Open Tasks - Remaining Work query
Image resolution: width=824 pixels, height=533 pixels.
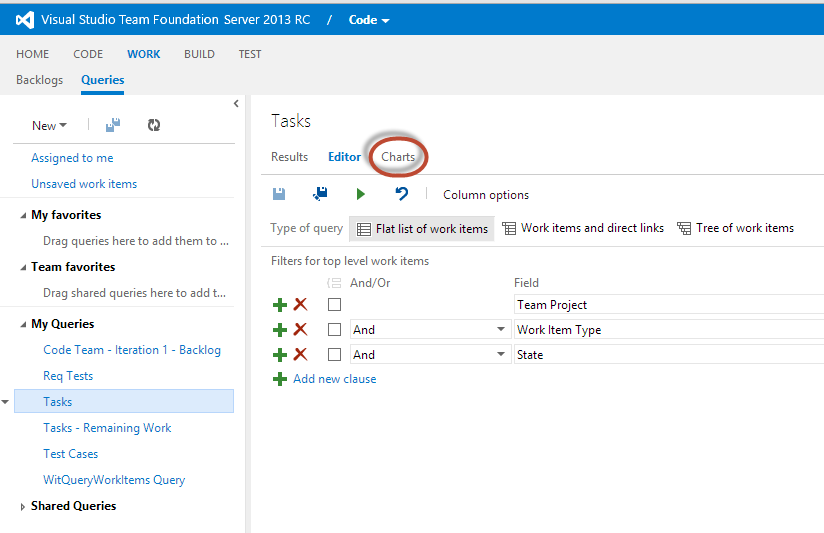[x=107, y=428]
